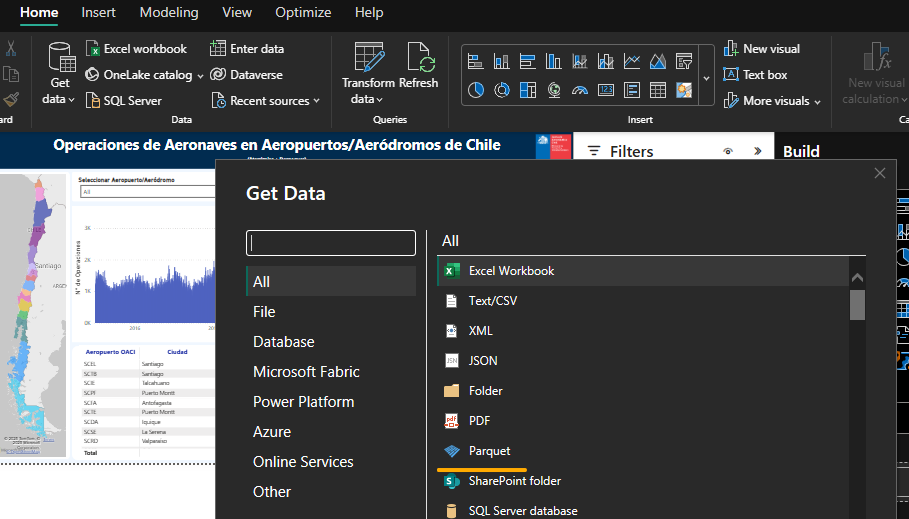
Task: Toggle the eye icon in Filters pane
Action: [x=728, y=151]
